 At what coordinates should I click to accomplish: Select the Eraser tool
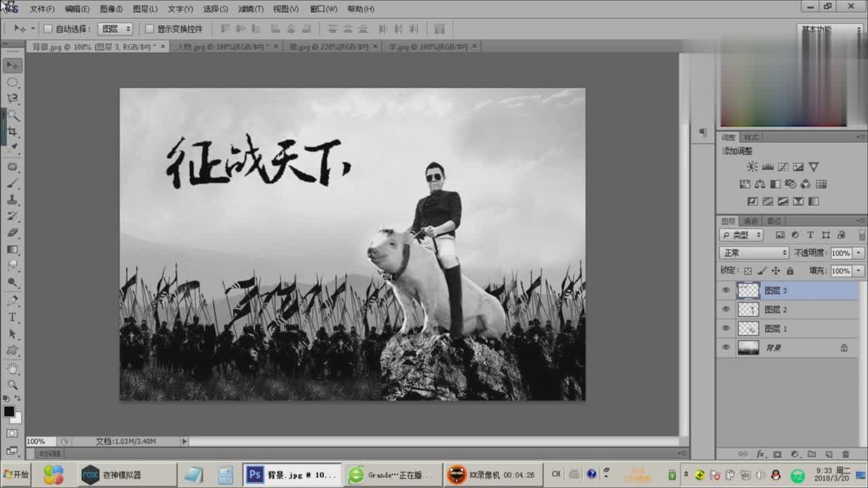click(12, 233)
